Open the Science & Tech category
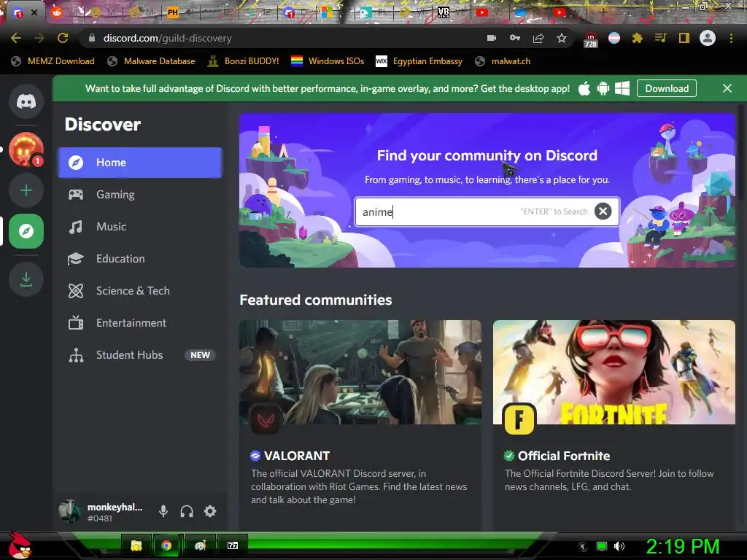The image size is (747, 560). pyautogui.click(x=139, y=291)
